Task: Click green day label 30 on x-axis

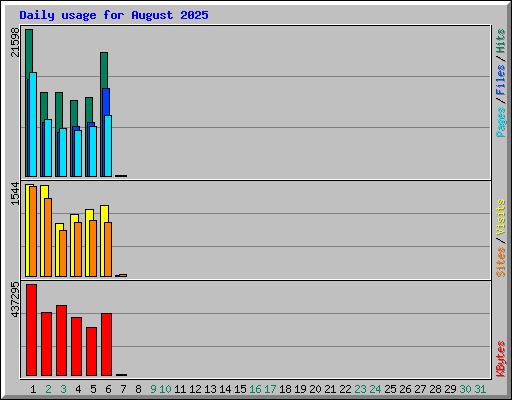Action: [x=465, y=389]
